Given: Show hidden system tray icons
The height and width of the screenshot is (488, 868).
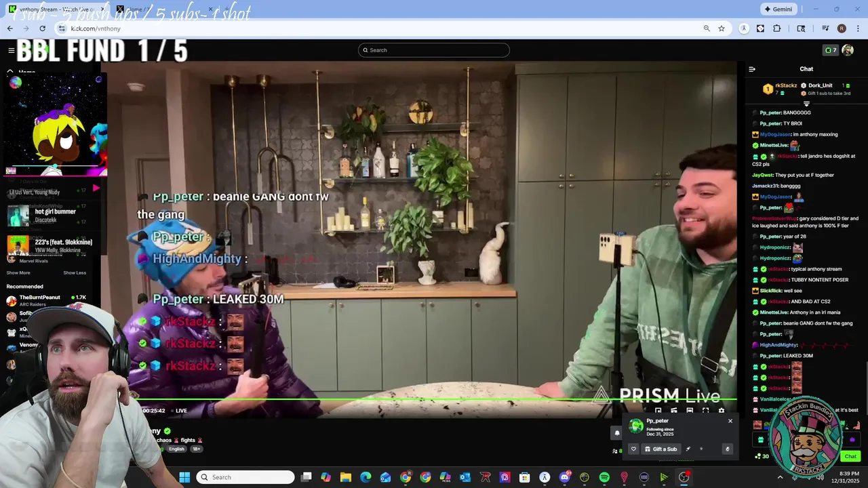Looking at the screenshot, I should [x=780, y=477].
